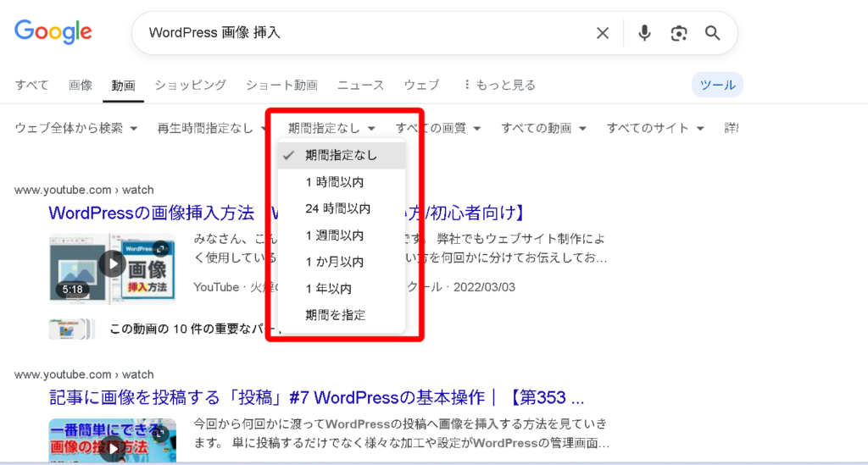Play the 5:18 video thumbnail

click(x=113, y=268)
